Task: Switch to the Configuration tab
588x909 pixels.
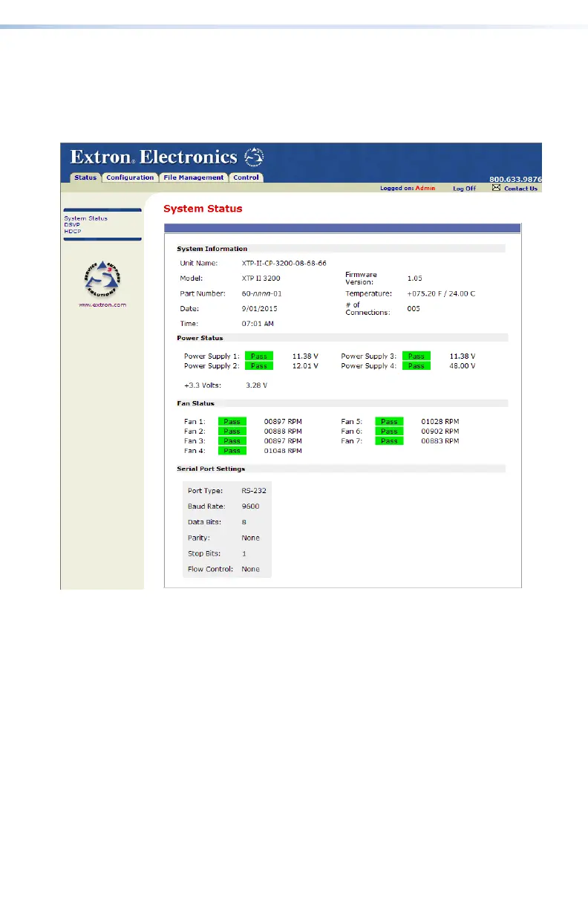Action: (x=130, y=177)
